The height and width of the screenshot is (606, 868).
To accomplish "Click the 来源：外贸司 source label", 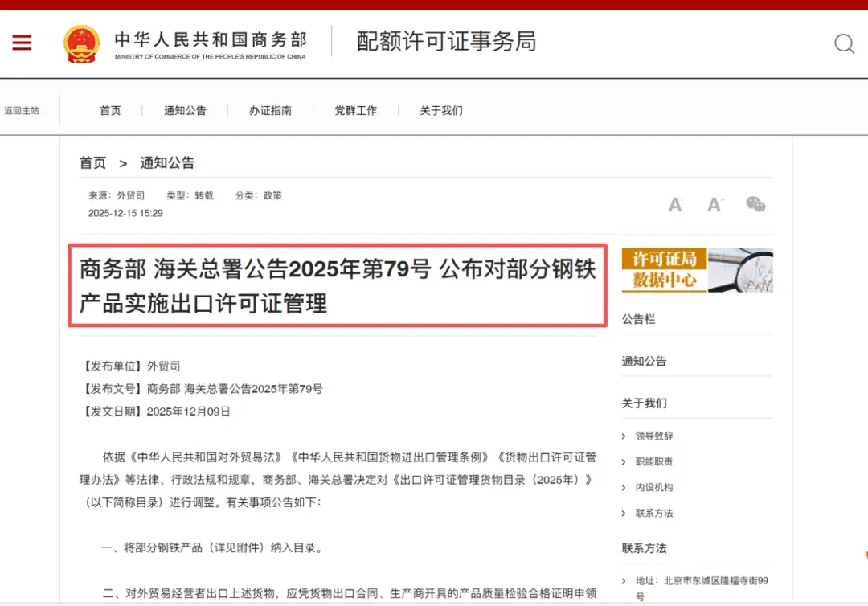I will coord(117,195).
